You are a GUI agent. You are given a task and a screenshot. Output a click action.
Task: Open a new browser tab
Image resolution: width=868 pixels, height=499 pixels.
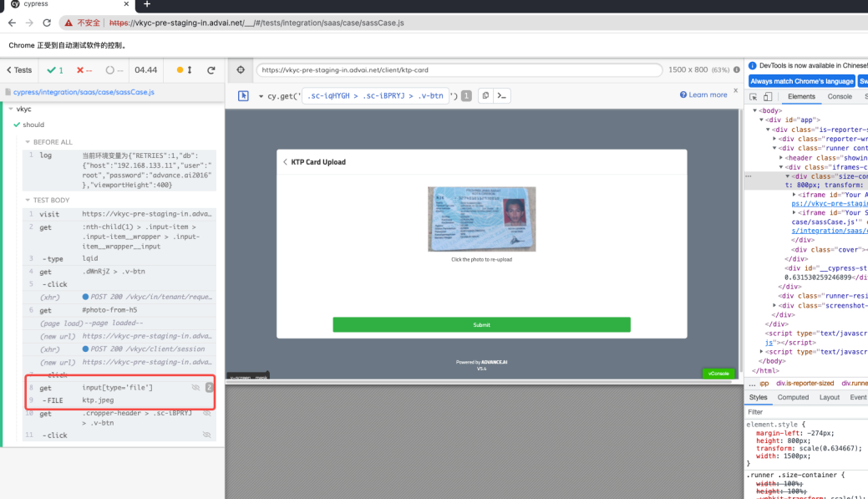(x=147, y=4)
